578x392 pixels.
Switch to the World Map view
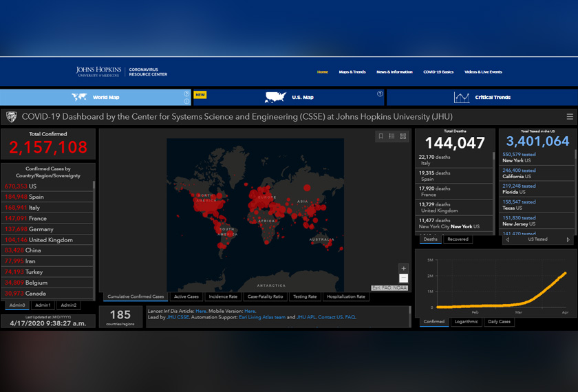coord(96,97)
